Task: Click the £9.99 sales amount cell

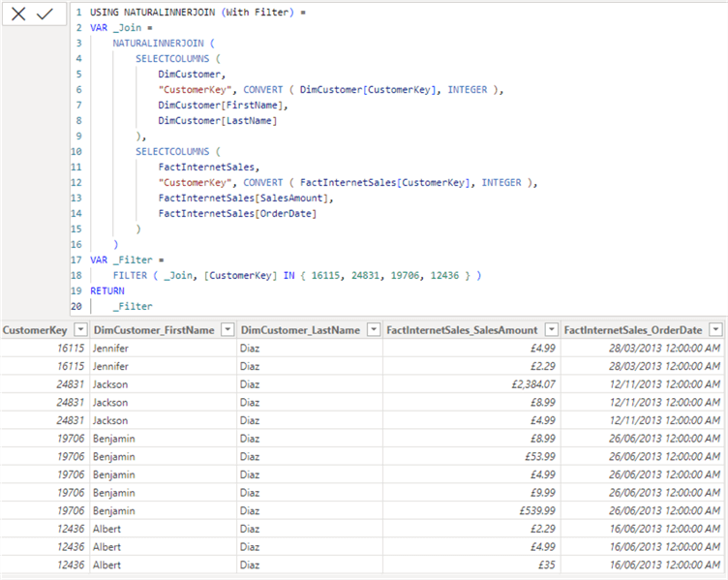Action: click(x=471, y=493)
